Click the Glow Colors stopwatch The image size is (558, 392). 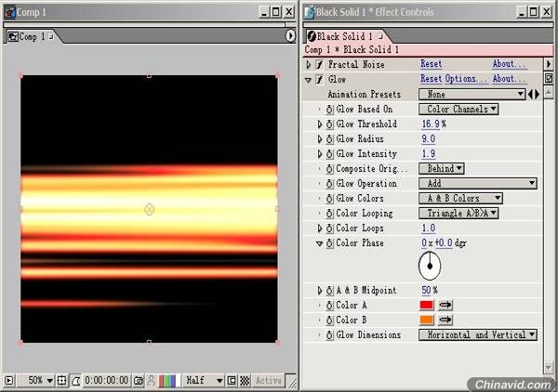(x=329, y=199)
